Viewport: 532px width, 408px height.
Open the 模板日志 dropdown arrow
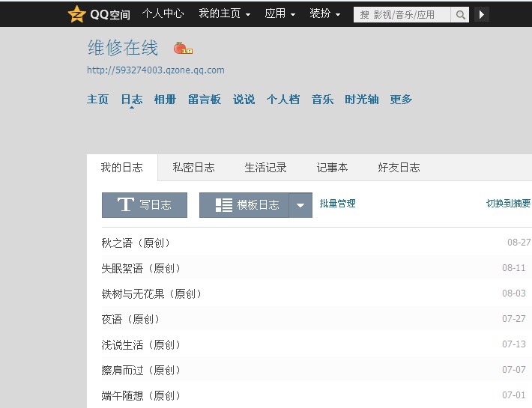pos(300,205)
